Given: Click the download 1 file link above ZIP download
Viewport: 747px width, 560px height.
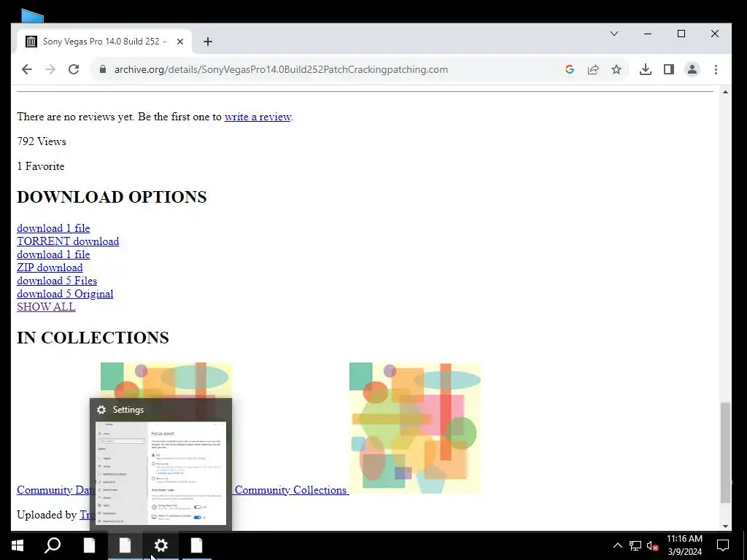Looking at the screenshot, I should [53, 254].
